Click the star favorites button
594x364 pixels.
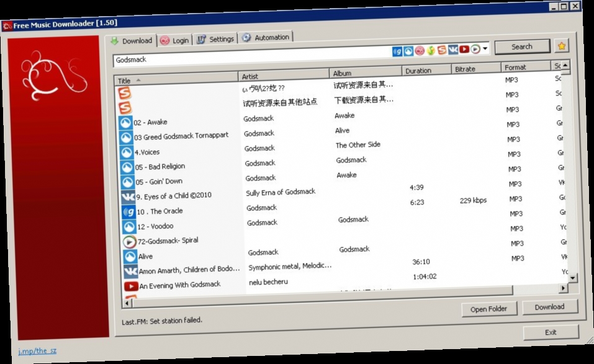(562, 46)
